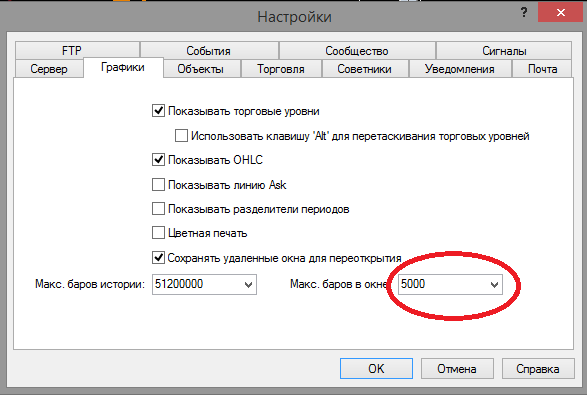
Task: Toggle Показывать OHLC checkbox
Action: [158, 160]
